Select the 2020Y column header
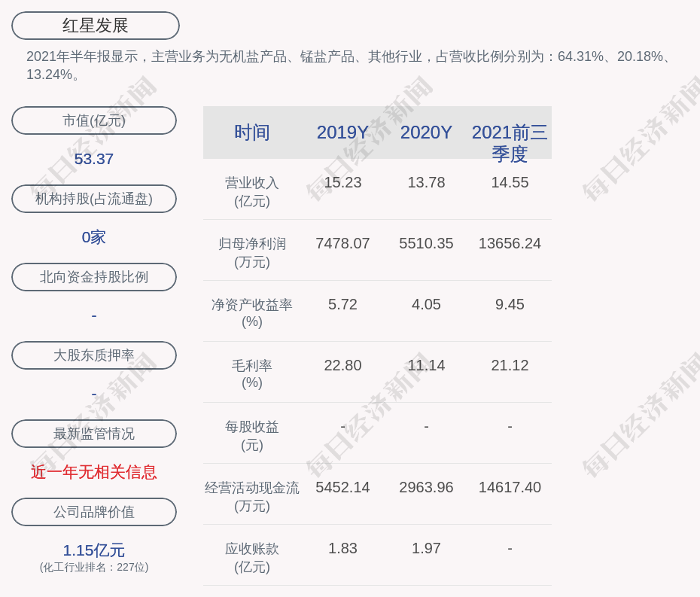700x597 pixels. 426,132
